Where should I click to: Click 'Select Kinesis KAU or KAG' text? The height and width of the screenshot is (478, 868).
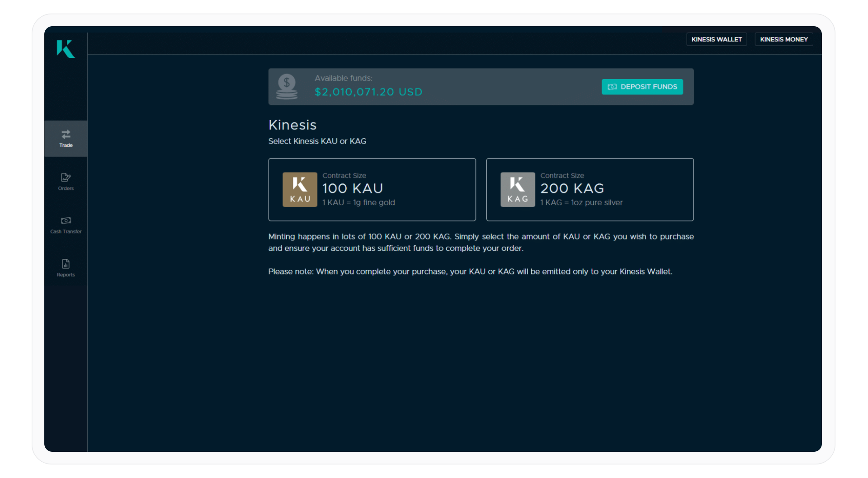tap(317, 141)
